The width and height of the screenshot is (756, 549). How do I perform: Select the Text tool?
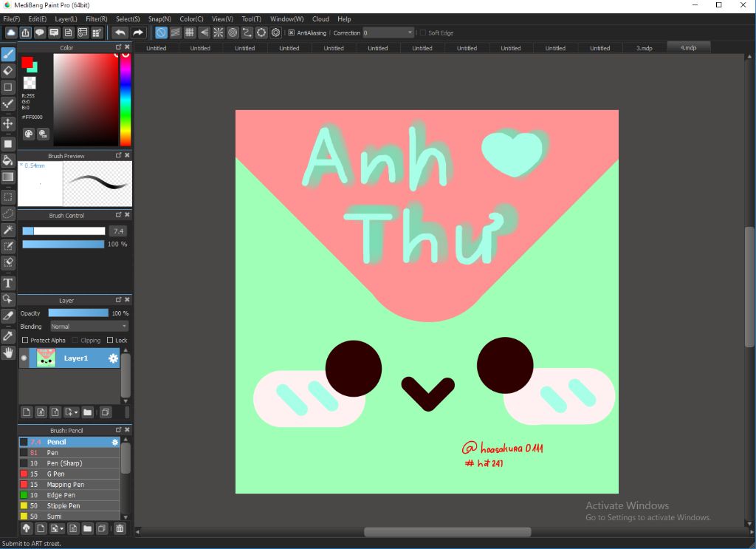8,283
